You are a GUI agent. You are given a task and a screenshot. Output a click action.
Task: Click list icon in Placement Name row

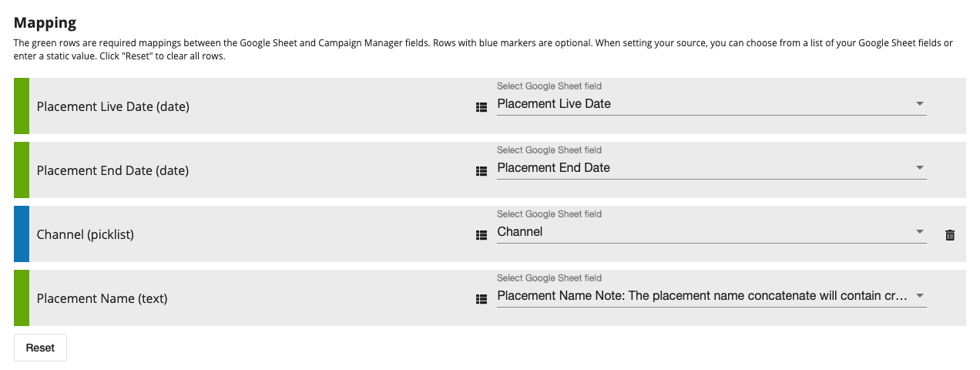click(482, 299)
